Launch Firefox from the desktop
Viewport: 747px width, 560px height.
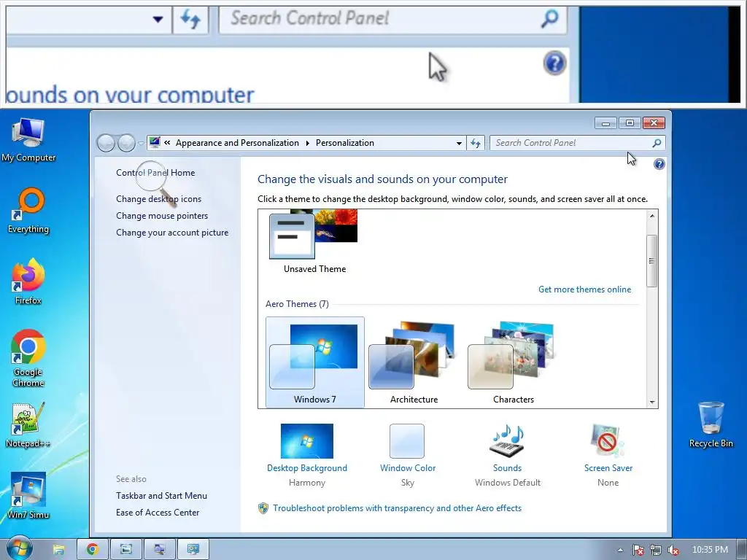28,281
